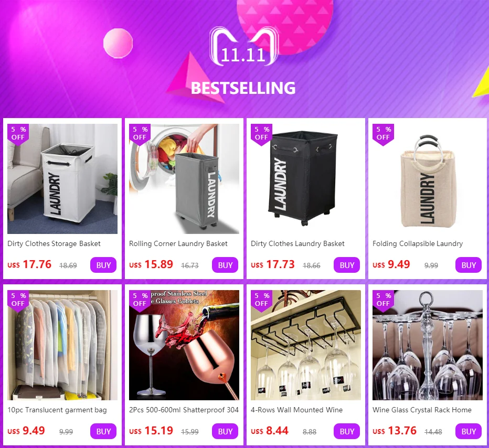The height and width of the screenshot is (448, 489).
Task: Click 5% OFF badge on wall-mounted wine rack
Action: 261,301
